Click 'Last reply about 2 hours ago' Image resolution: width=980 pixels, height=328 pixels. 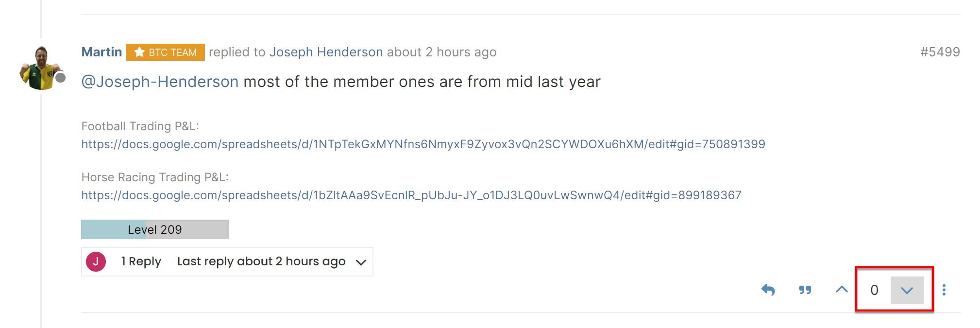(261, 261)
